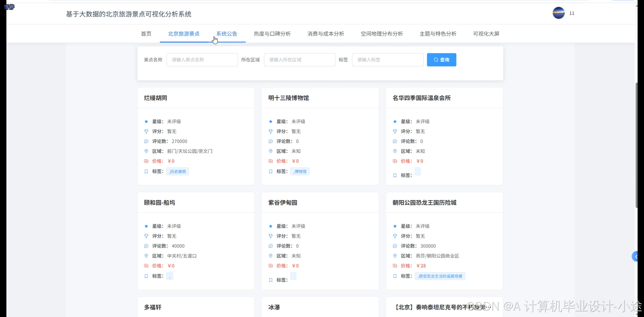This screenshot has width=644, height=317.
Task: Click the 前门/天坛公园/崇文门 area text
Action: pyautogui.click(x=190, y=151)
